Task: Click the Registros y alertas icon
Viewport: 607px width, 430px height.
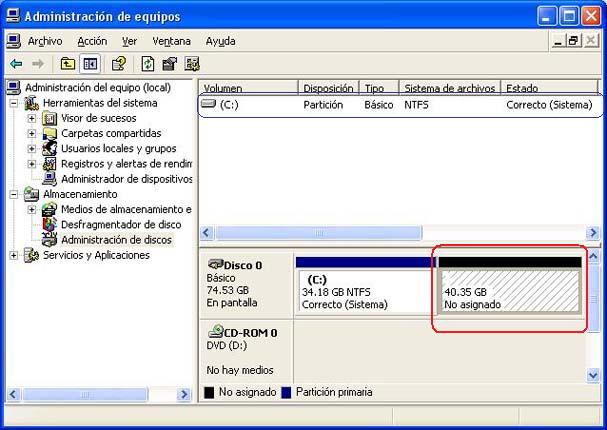Action: click(50, 164)
